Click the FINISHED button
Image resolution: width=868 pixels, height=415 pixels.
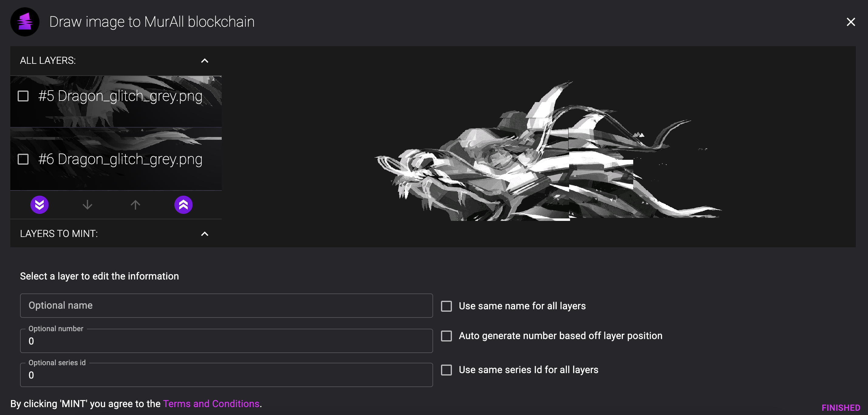(841, 408)
